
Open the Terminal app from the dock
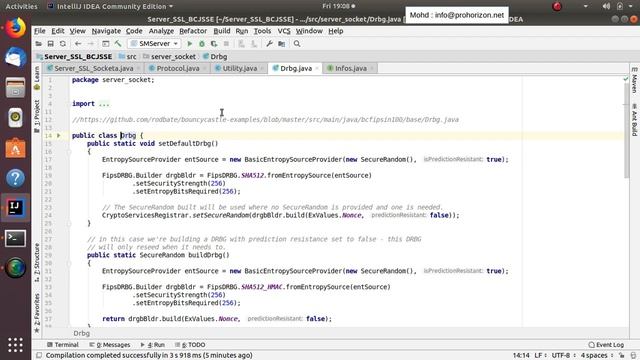16,238
